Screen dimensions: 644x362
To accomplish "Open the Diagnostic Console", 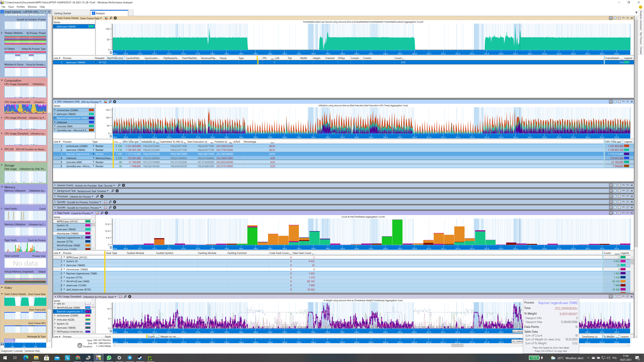I will (x=12, y=351).
